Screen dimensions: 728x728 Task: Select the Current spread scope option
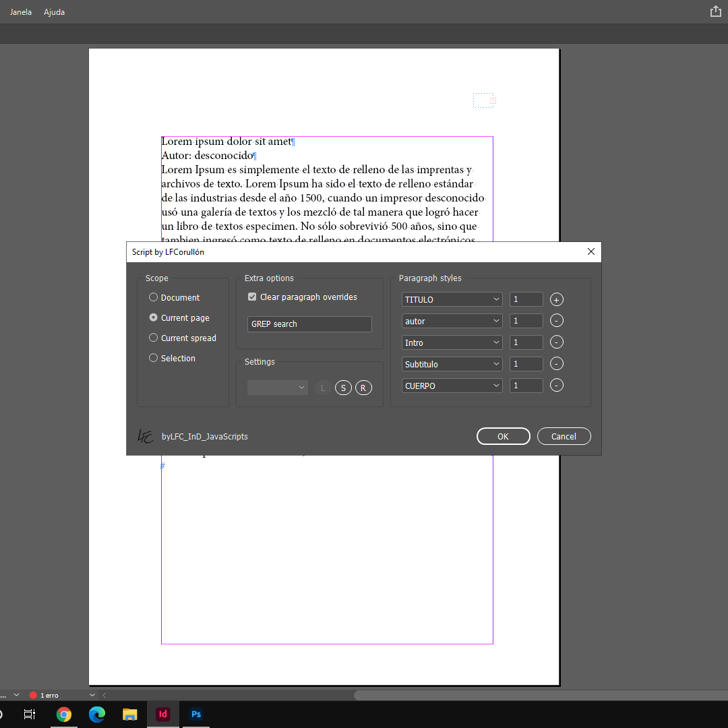154,338
